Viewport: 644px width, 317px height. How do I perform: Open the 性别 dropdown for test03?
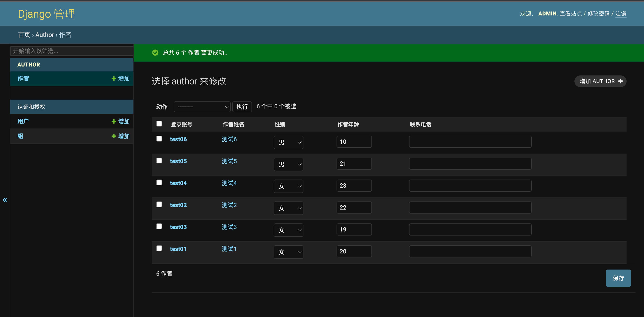click(x=288, y=230)
